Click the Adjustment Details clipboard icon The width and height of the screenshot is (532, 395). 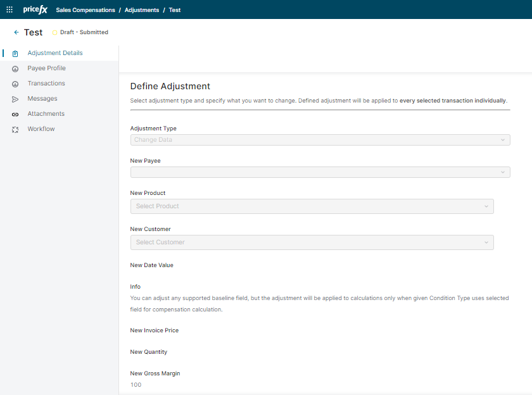(x=15, y=54)
